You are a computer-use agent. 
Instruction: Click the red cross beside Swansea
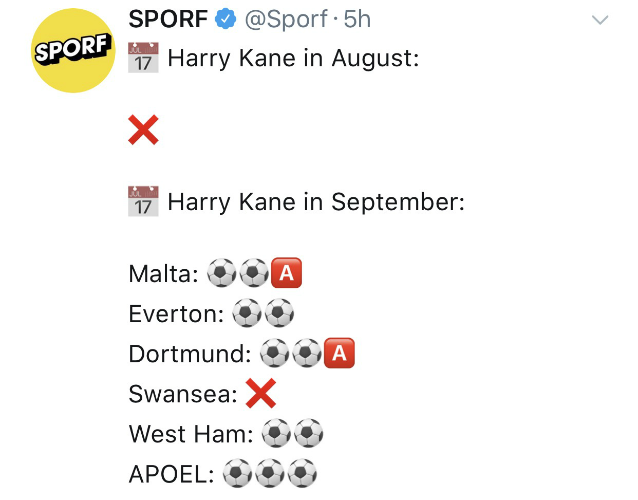point(260,394)
